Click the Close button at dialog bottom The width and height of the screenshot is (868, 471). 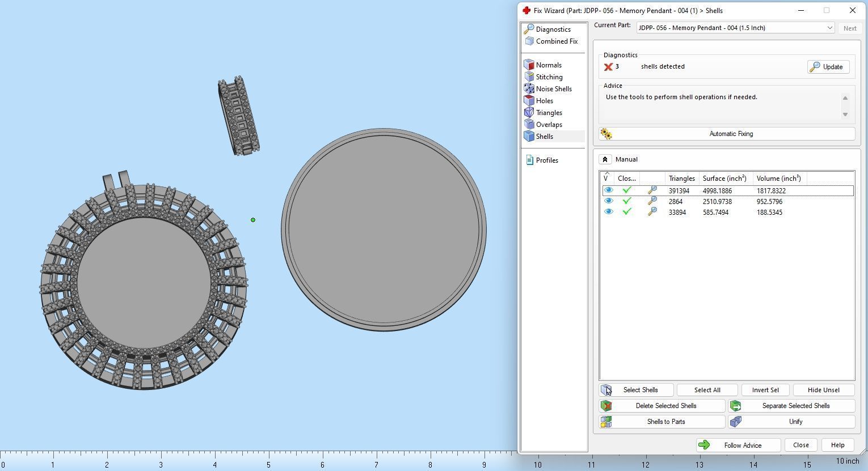point(801,445)
